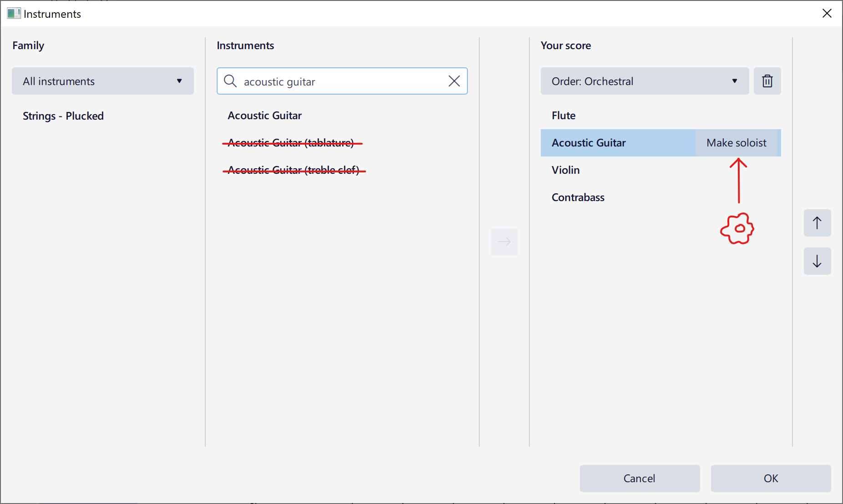The height and width of the screenshot is (504, 843).
Task: Click the OK button
Action: point(770,478)
